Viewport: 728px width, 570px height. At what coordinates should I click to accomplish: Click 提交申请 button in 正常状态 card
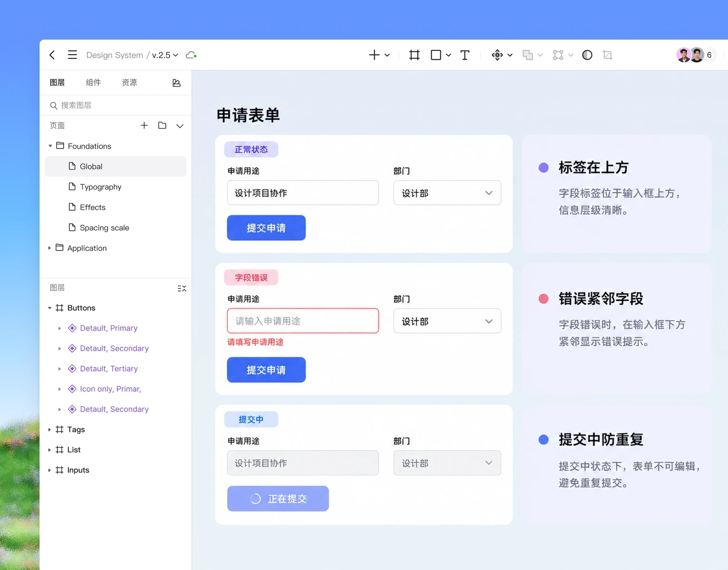pyautogui.click(x=266, y=228)
